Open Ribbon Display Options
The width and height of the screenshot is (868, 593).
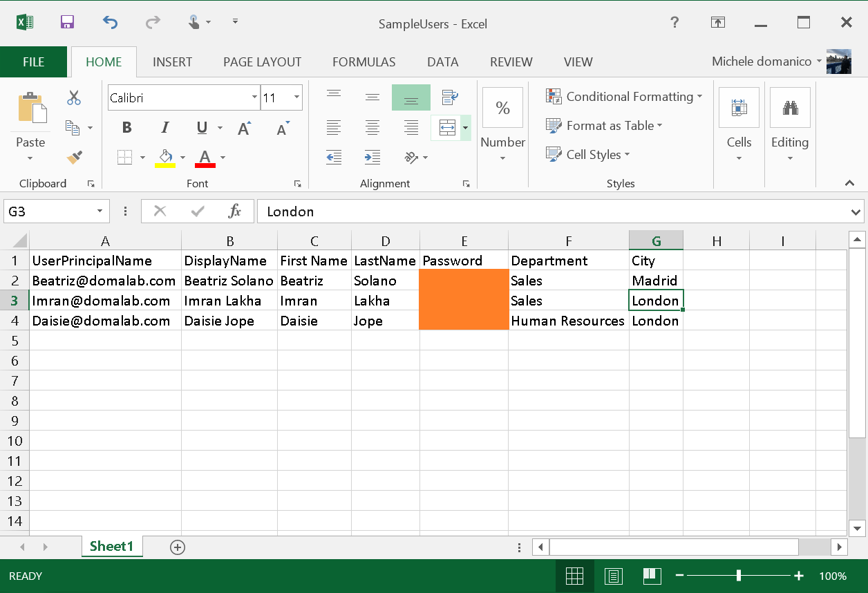[x=718, y=22]
